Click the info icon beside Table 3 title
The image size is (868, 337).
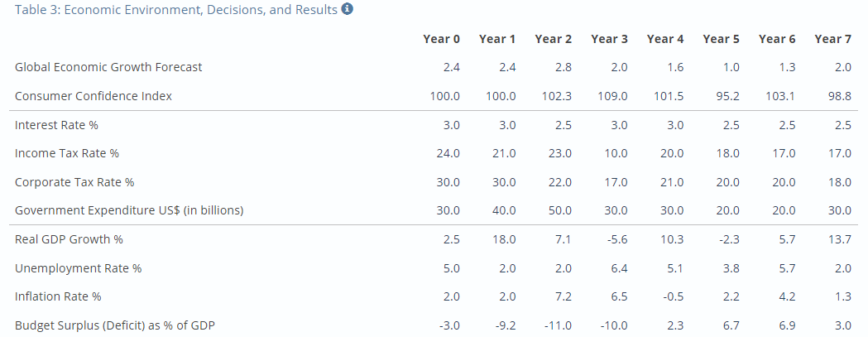click(x=347, y=9)
